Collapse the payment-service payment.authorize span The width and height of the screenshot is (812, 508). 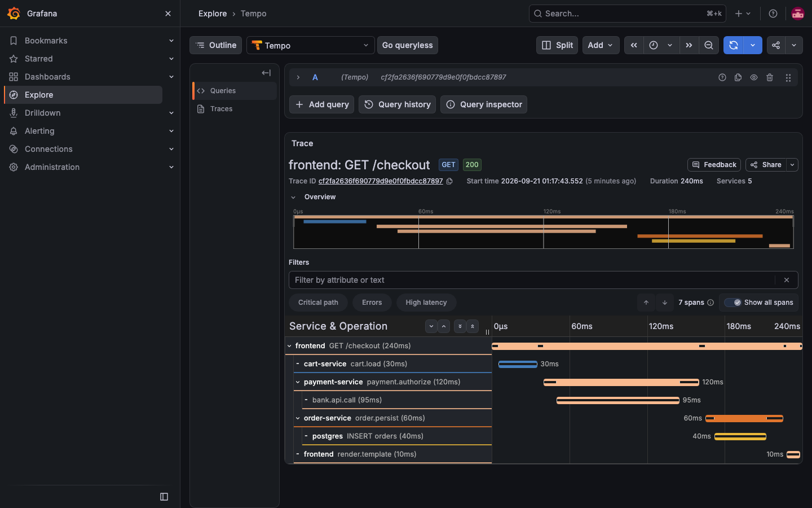click(298, 382)
